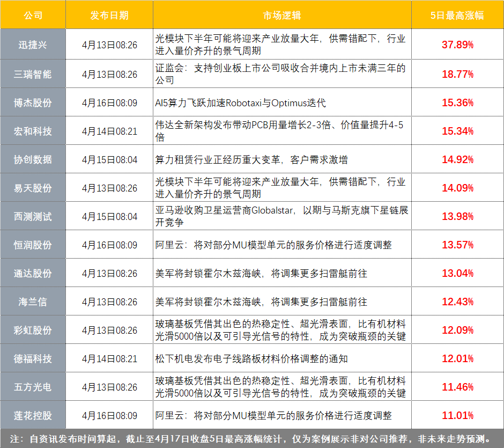This screenshot has width=504, height=448.
Task: Select the 博杰股份 company cell
Action: [33, 102]
